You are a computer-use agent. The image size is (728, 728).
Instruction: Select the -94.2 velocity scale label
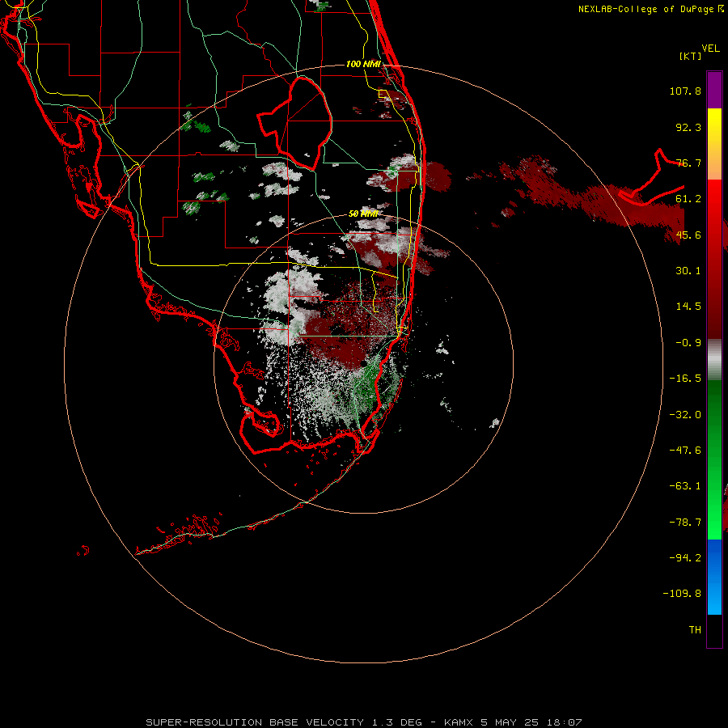click(x=685, y=558)
